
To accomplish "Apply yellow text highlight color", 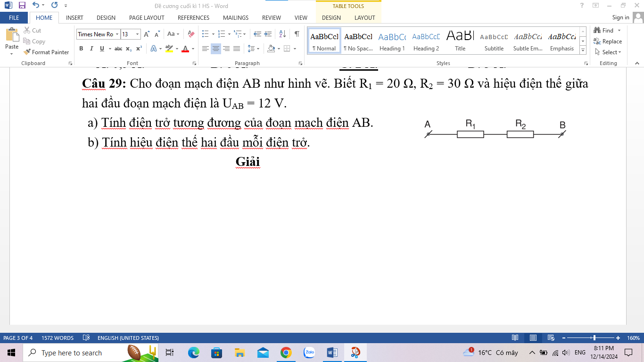I will click(x=169, y=49).
